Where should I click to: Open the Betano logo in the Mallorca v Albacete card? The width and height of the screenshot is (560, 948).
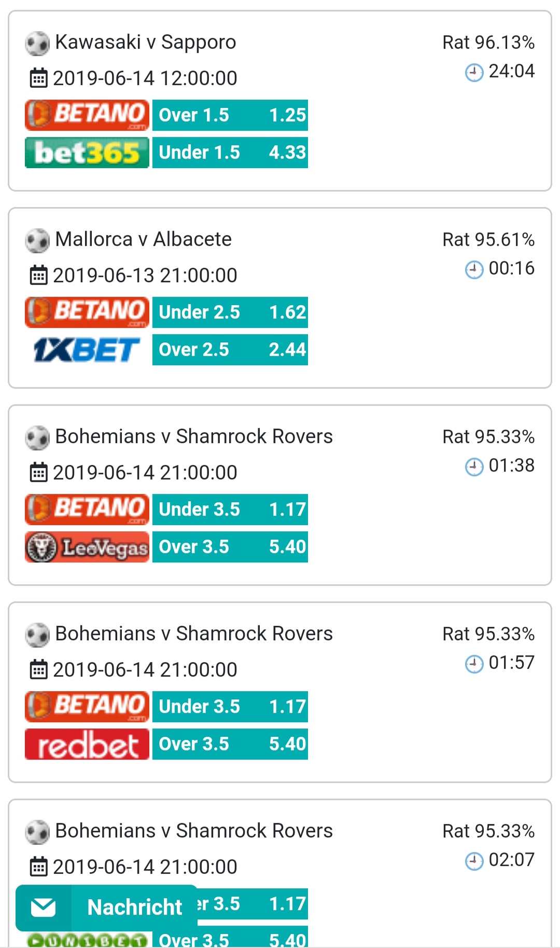point(87,312)
